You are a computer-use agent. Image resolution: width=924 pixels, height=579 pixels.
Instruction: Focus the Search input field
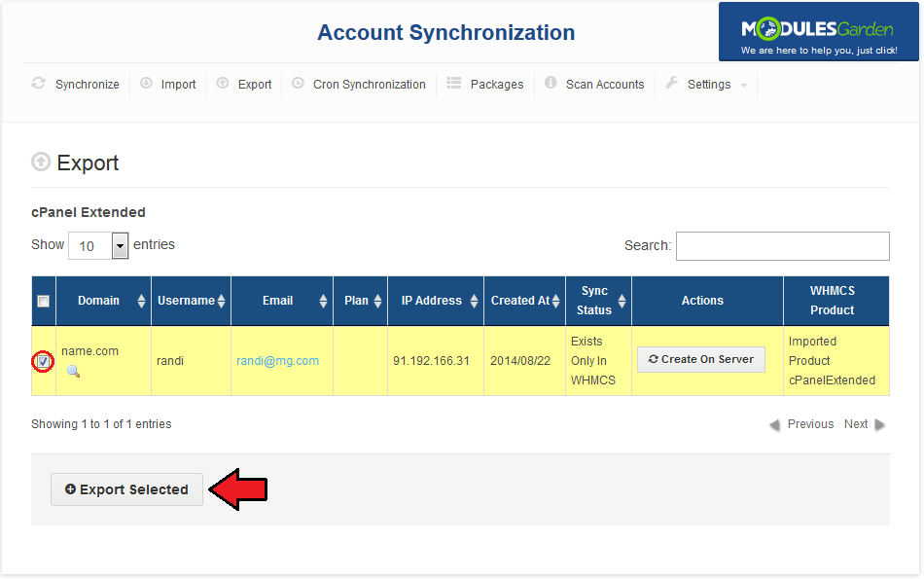783,246
